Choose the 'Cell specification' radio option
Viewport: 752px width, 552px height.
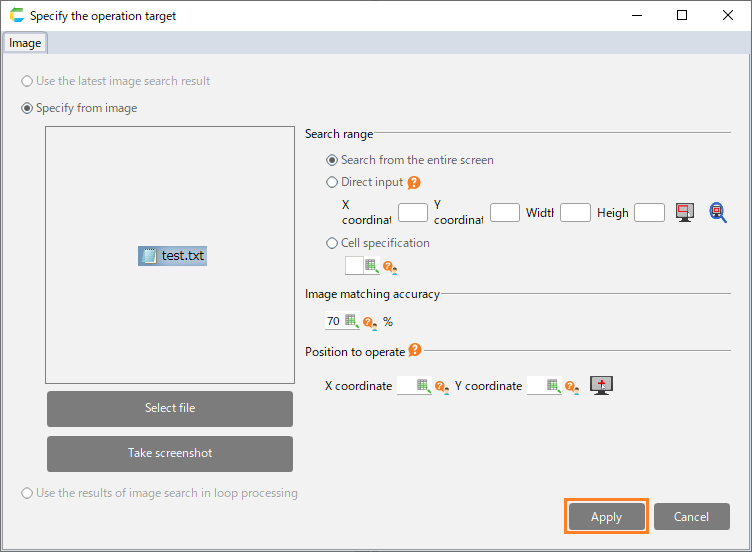333,243
